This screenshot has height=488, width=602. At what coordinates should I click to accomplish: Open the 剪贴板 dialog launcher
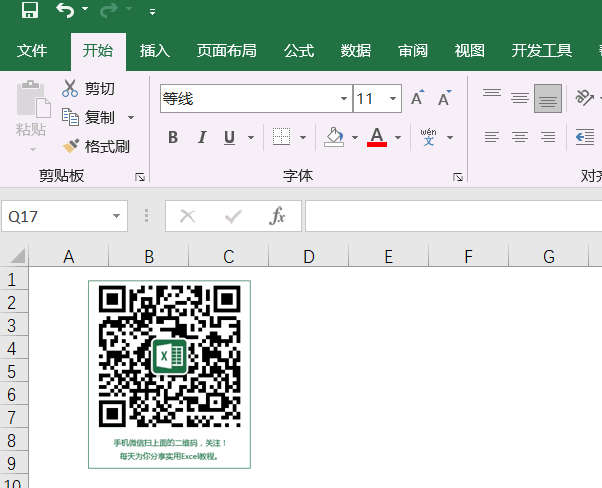point(140,177)
